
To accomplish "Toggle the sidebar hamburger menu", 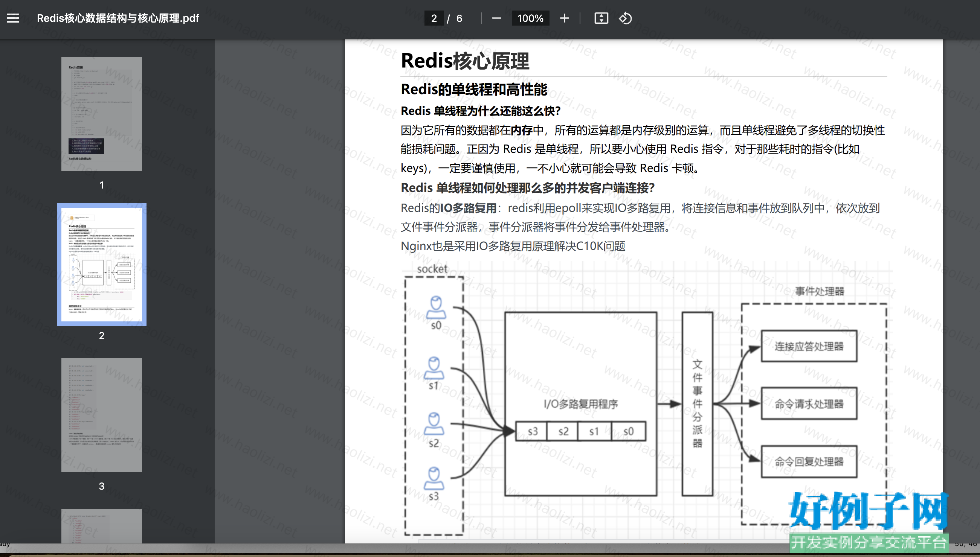I will click(x=13, y=18).
